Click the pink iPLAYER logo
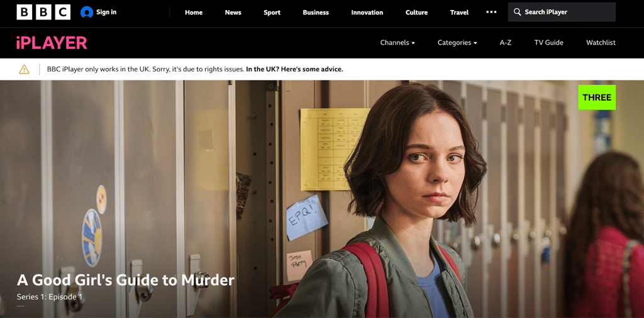644x318 pixels. 52,43
